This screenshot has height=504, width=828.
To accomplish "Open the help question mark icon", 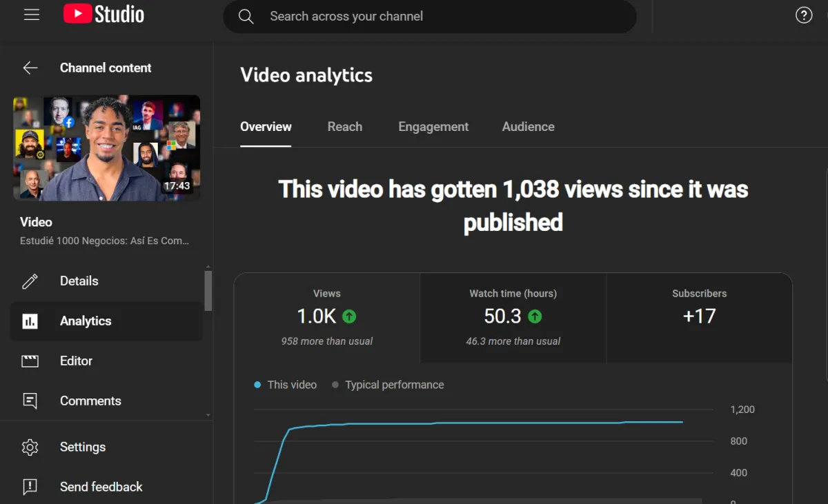I will point(804,15).
